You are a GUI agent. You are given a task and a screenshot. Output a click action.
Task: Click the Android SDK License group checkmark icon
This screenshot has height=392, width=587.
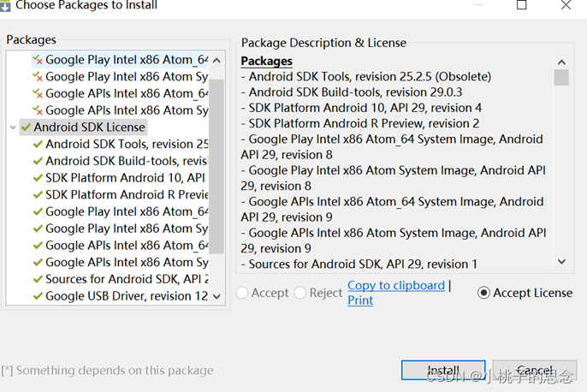[x=26, y=128]
